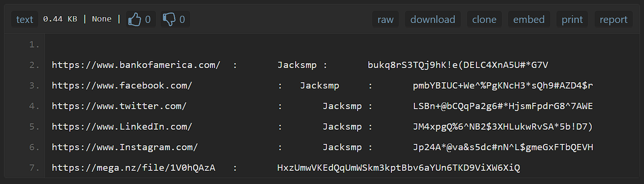Click the string starting with JM4xpgQ

tap(503, 127)
